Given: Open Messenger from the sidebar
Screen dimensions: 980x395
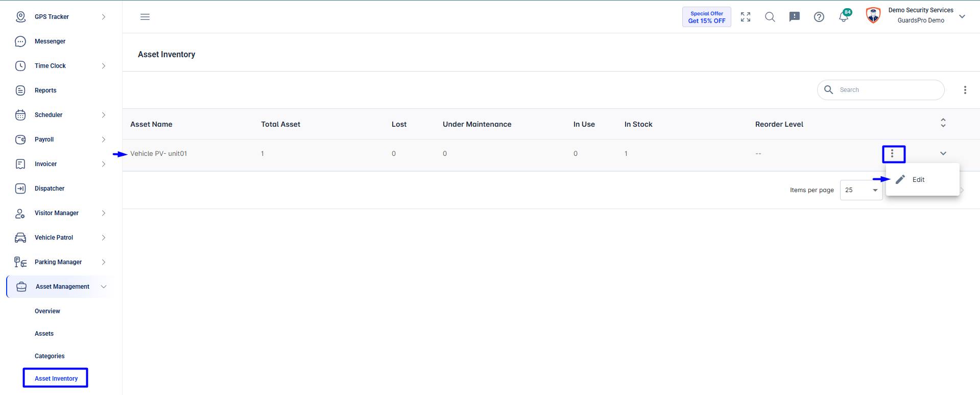Looking at the screenshot, I should coord(50,41).
